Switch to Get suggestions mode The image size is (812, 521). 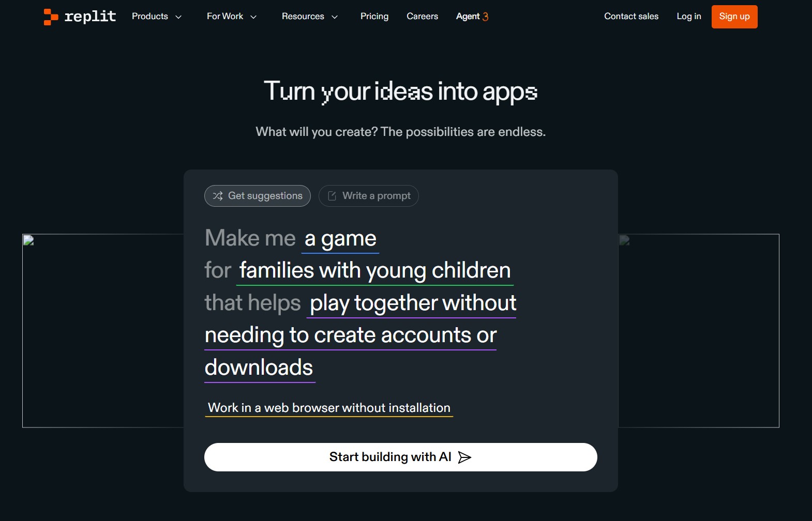[x=258, y=196]
